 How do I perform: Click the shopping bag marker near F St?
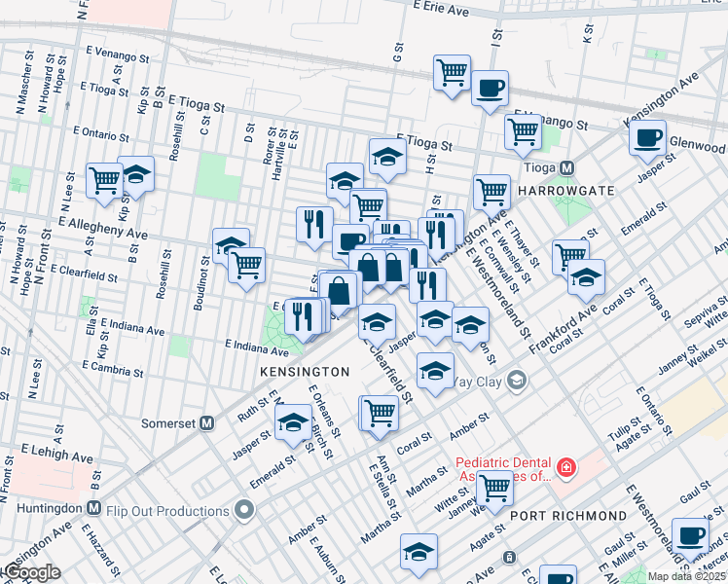click(339, 291)
